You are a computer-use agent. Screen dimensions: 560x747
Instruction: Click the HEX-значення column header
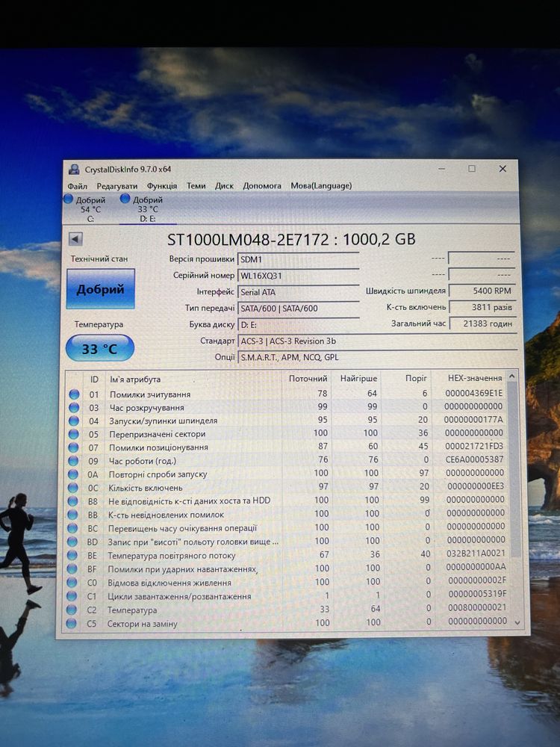tap(475, 378)
